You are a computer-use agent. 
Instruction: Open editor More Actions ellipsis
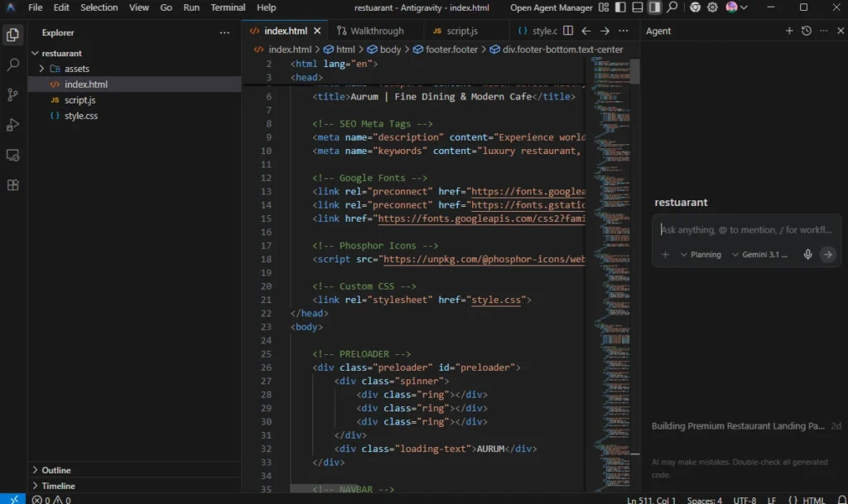[x=623, y=31]
